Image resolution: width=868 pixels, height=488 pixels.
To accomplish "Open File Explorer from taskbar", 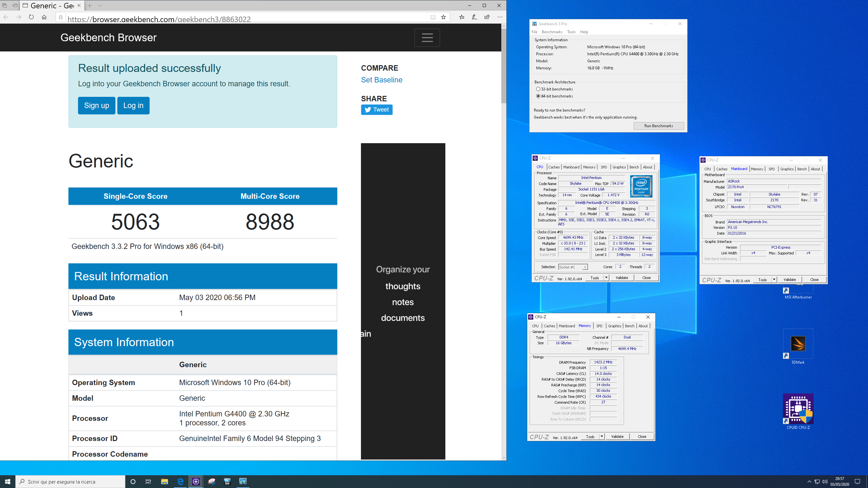I will point(164,482).
